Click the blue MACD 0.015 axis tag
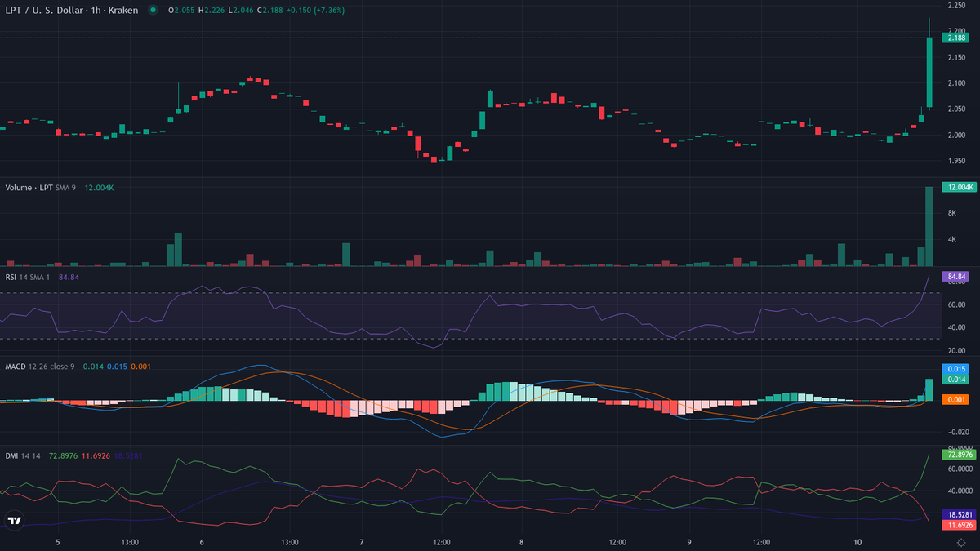The width and height of the screenshot is (980, 551). point(956,369)
